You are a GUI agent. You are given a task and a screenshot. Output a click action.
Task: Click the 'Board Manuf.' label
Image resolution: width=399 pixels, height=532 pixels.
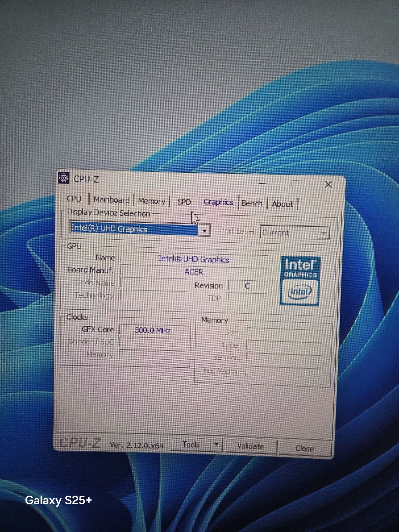(90, 270)
